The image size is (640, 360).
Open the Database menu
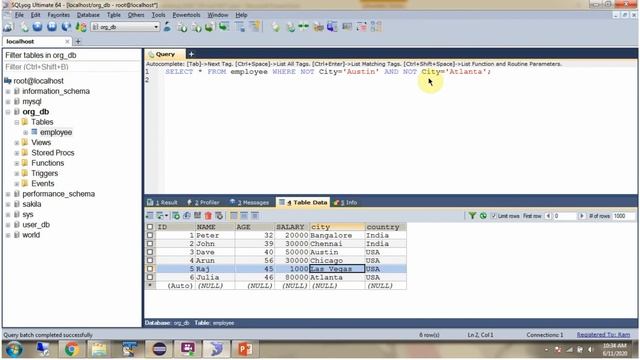(x=88, y=15)
